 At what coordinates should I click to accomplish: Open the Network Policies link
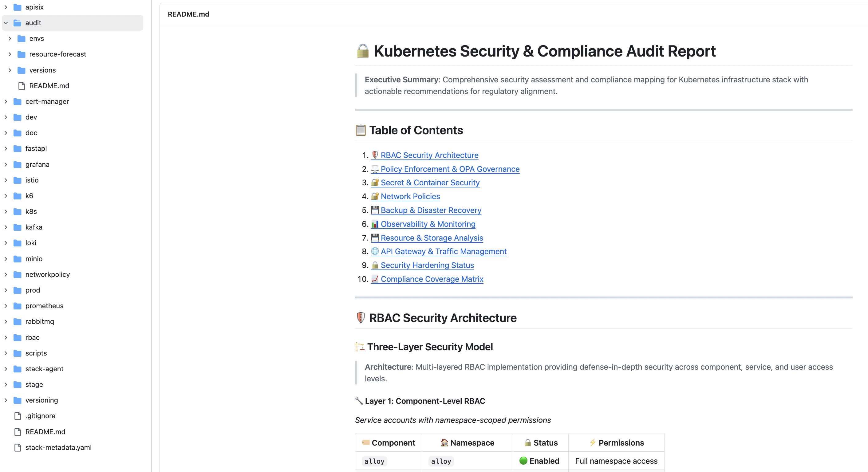coord(410,196)
